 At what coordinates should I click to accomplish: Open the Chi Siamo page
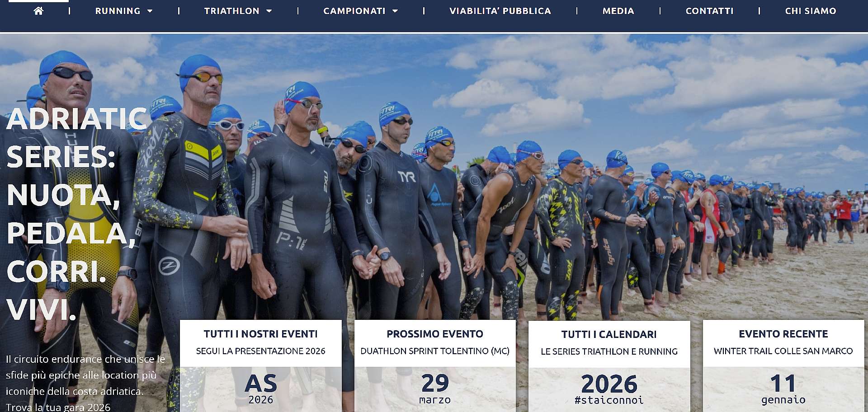click(810, 11)
